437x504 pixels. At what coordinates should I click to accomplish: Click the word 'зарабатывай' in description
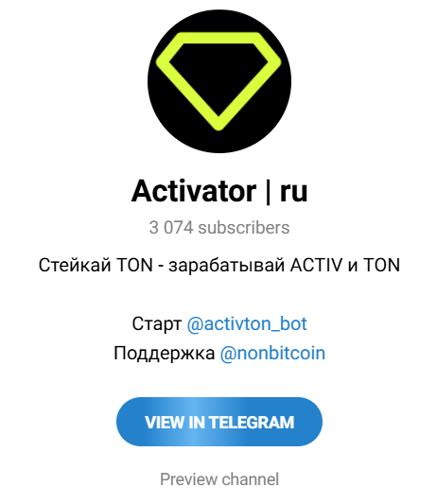(x=227, y=266)
